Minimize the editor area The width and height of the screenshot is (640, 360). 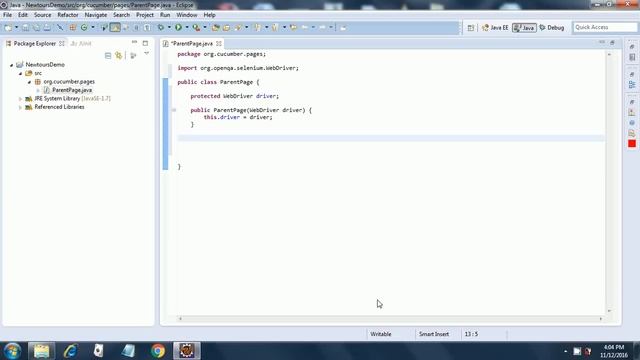coord(602,42)
